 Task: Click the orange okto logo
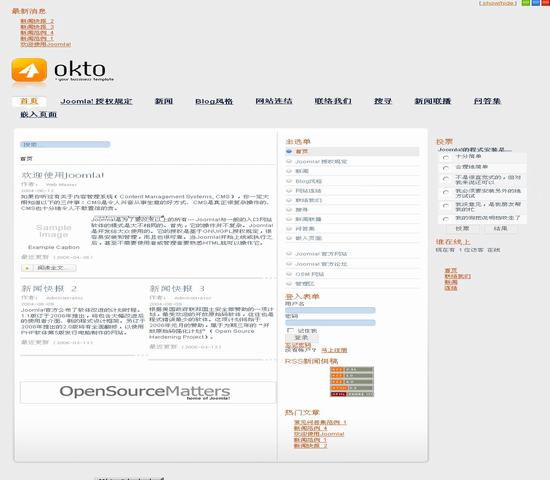point(29,70)
